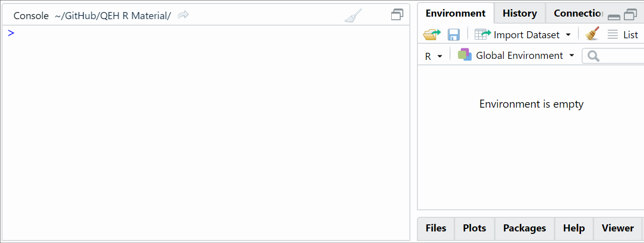This screenshot has height=243, width=644.
Task: Switch the environment view with the List button
Action: (623, 35)
